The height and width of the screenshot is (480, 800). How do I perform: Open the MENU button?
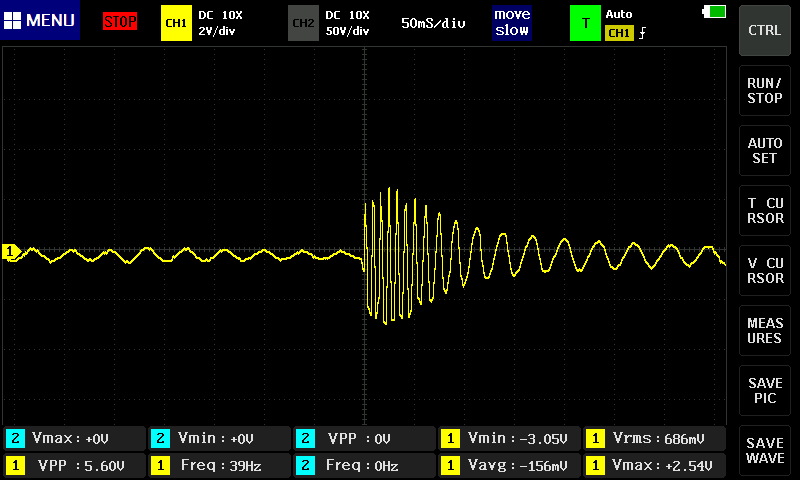tap(40, 21)
